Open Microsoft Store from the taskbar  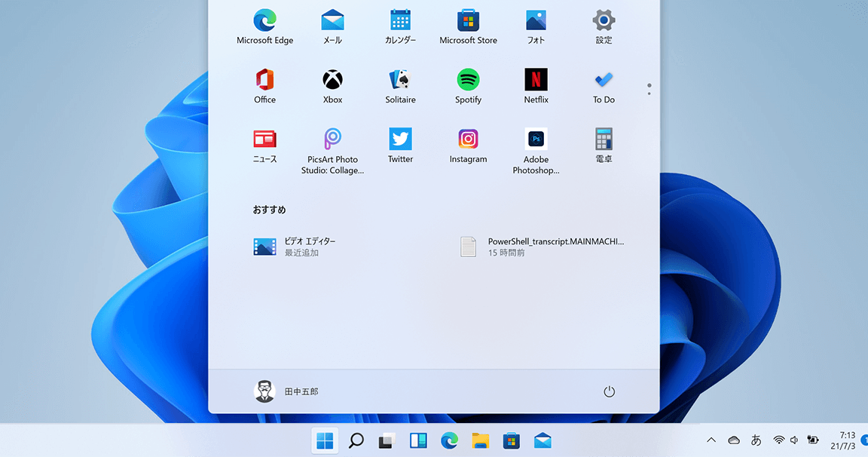click(512, 441)
